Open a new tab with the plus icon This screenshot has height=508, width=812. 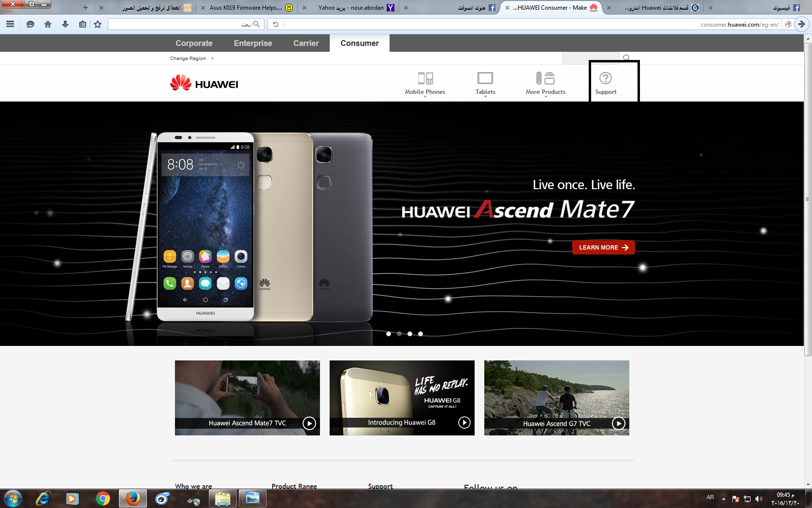86,8
